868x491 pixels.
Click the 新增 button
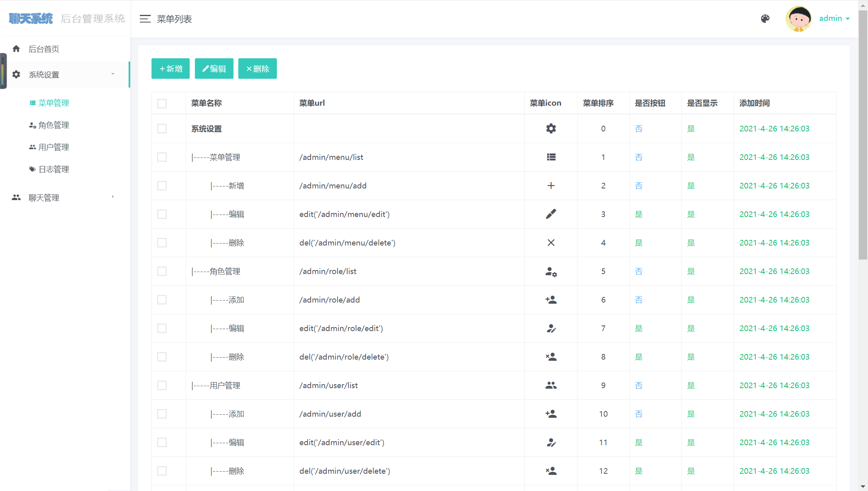[x=170, y=69]
